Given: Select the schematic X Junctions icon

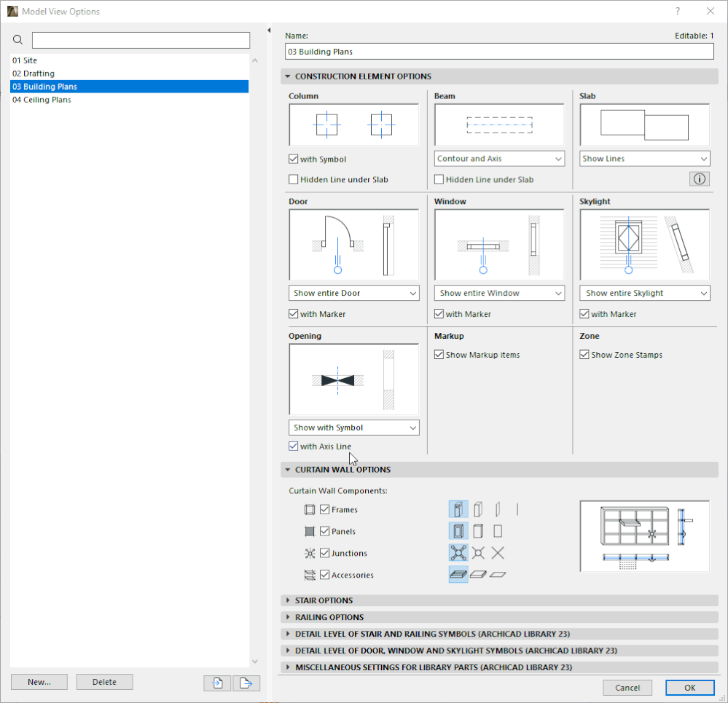Looking at the screenshot, I should (x=498, y=553).
